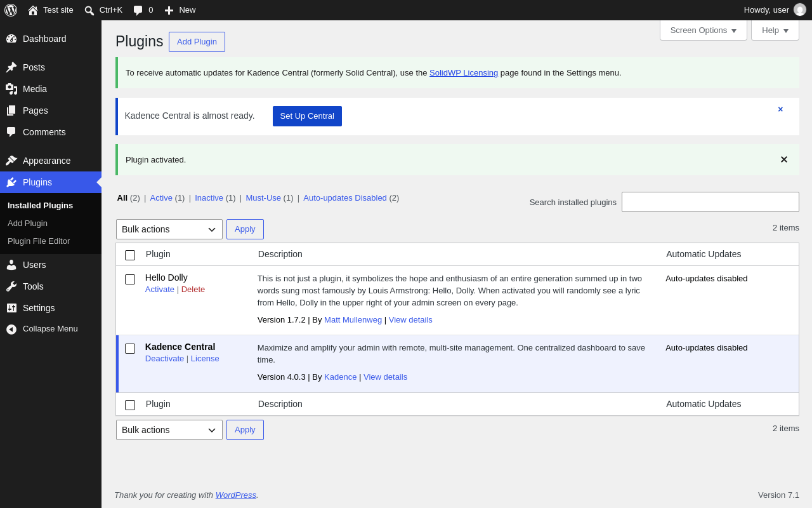Click the Hello Dolly plugin name
Screen dimensions: 812x508
[166, 277]
